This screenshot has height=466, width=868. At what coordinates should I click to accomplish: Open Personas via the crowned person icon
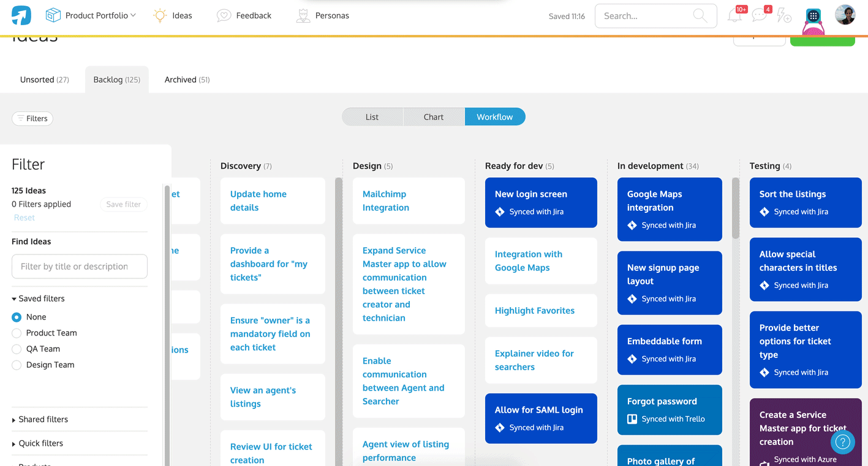click(x=303, y=15)
